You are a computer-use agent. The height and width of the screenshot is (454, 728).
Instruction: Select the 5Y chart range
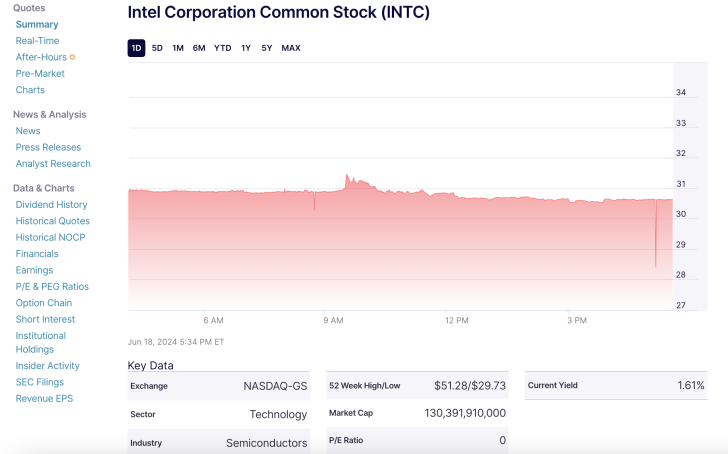click(x=266, y=48)
